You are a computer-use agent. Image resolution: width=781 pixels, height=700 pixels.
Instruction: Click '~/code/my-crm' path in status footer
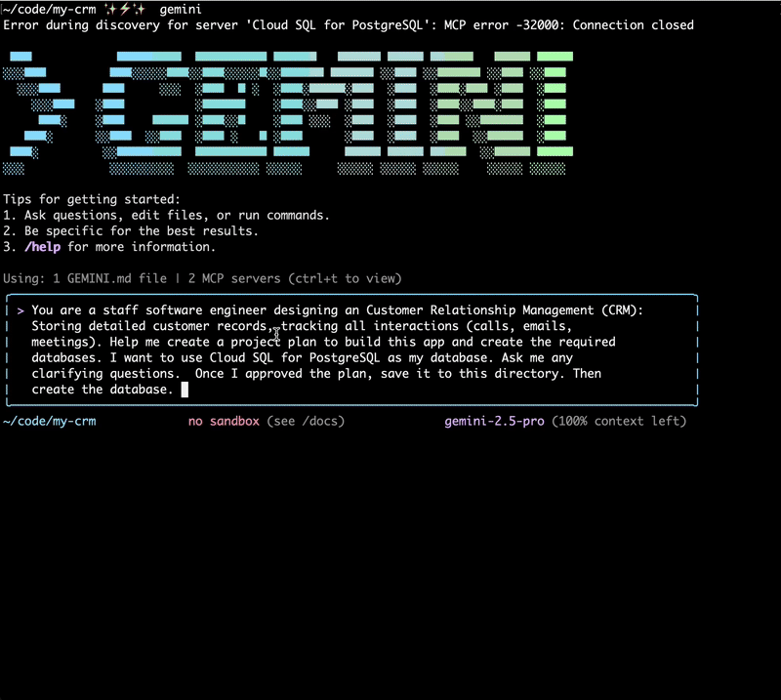pyautogui.click(x=50, y=422)
